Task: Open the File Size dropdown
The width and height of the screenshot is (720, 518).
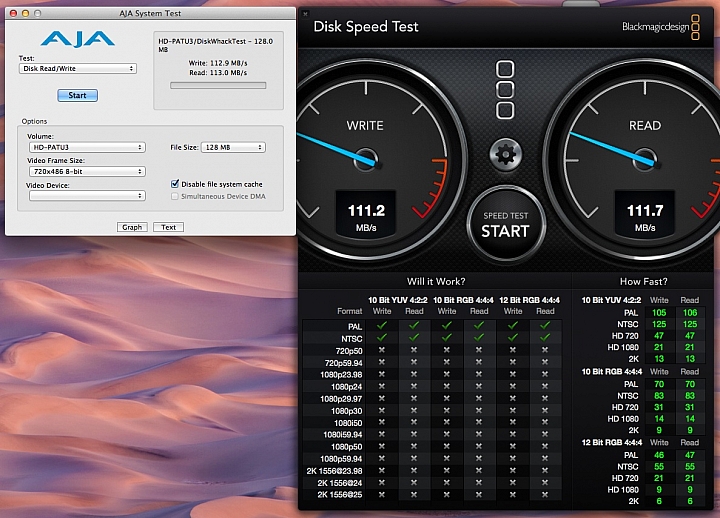Action: (x=233, y=147)
